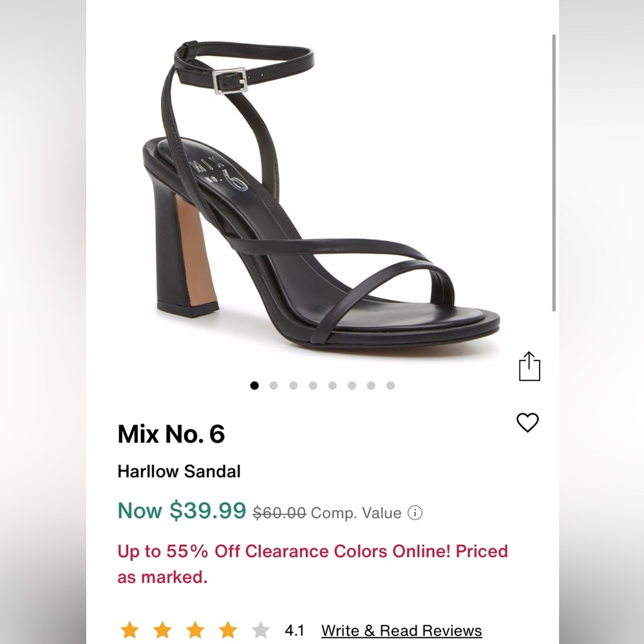
Task: Add the Harllow Sandal to favorites
Action: click(x=528, y=422)
